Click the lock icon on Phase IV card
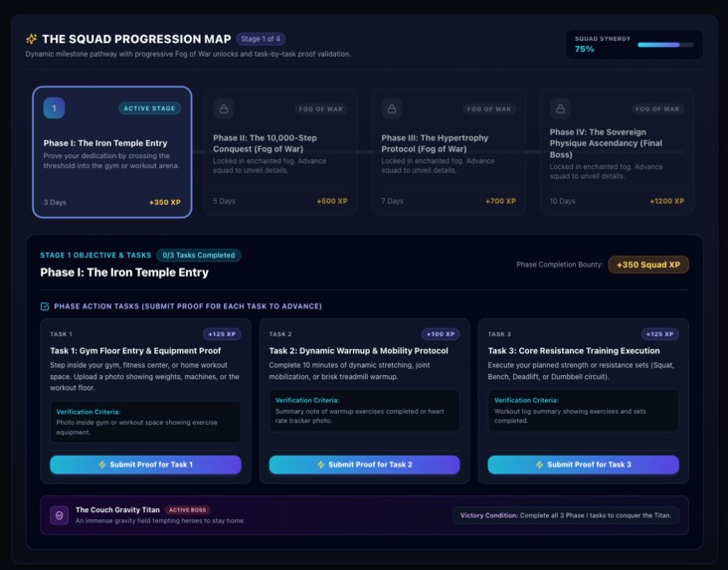Screen dimensions: 728x570 click(x=560, y=108)
